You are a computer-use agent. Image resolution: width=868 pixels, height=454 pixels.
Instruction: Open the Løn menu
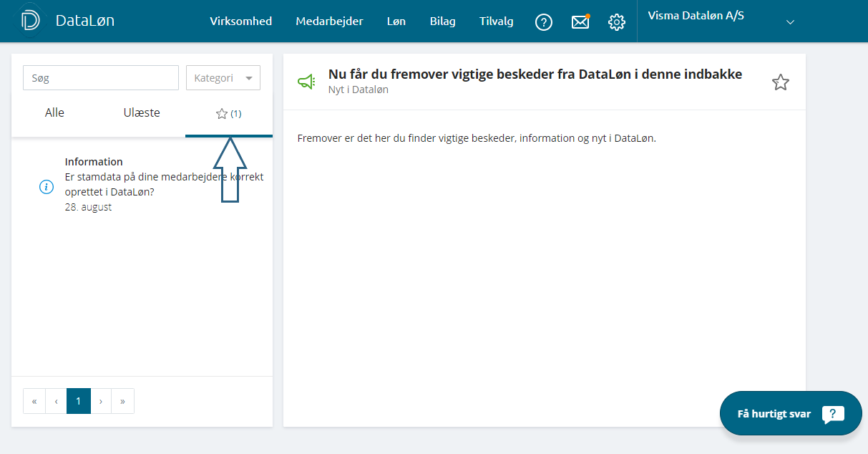[396, 21]
